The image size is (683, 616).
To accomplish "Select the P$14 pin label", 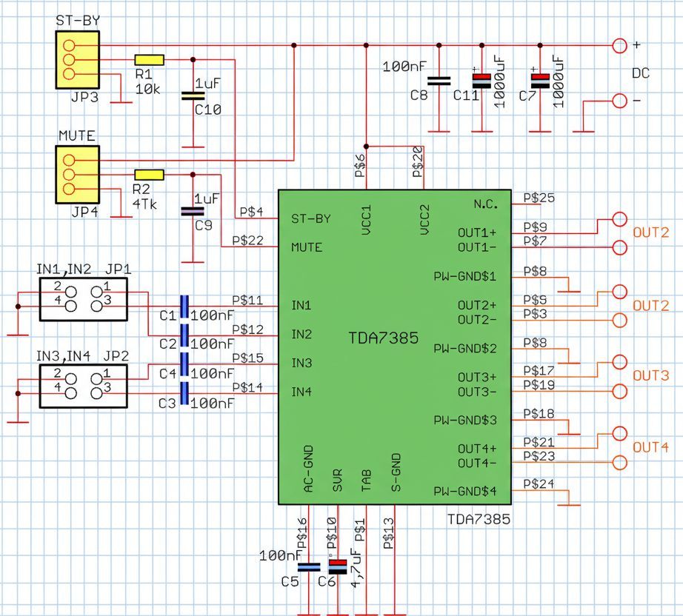I will (x=248, y=387).
